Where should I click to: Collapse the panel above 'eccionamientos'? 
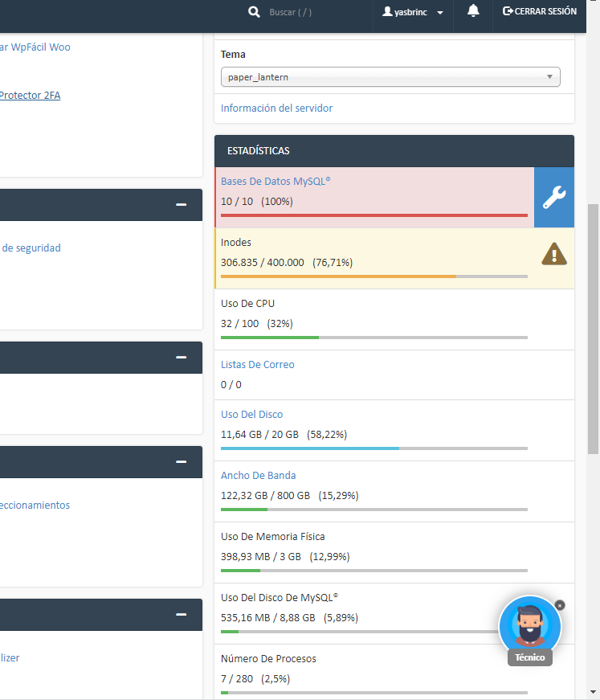(181, 461)
